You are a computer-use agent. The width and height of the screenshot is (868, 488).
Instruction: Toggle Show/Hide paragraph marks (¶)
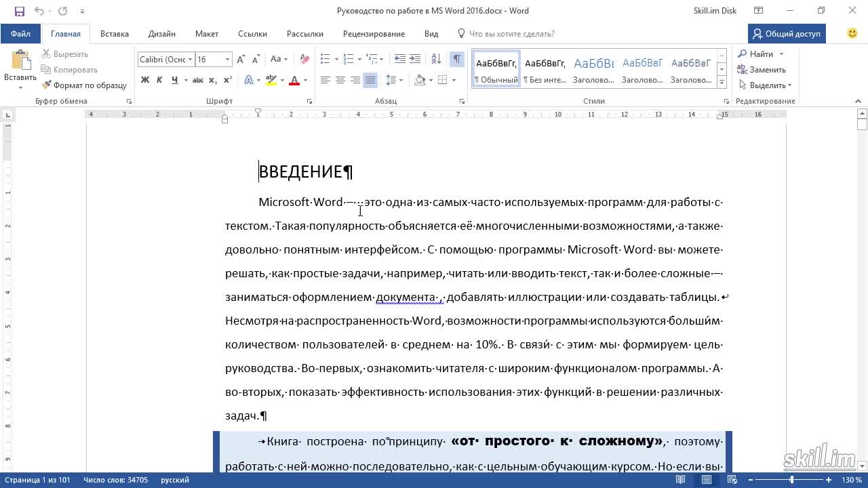457,59
